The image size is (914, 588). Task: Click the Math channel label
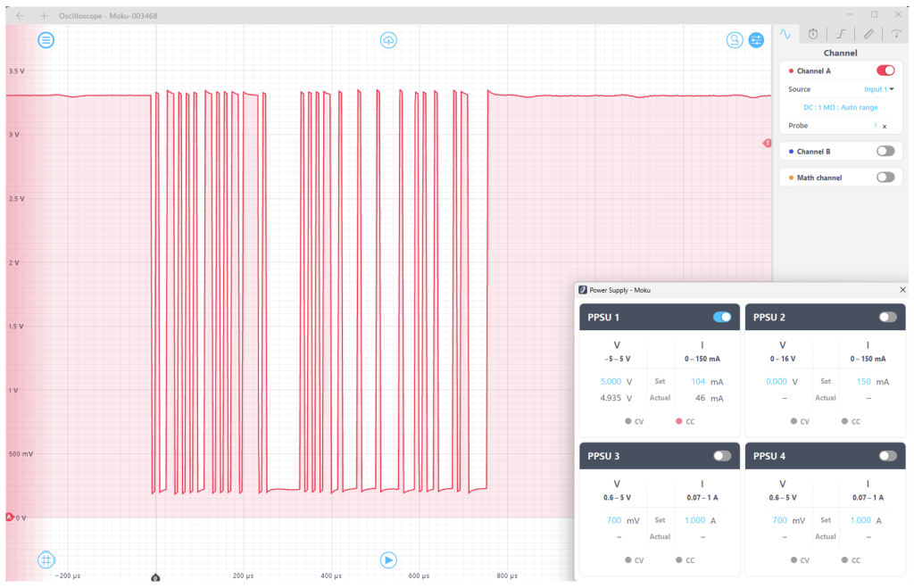coord(819,178)
